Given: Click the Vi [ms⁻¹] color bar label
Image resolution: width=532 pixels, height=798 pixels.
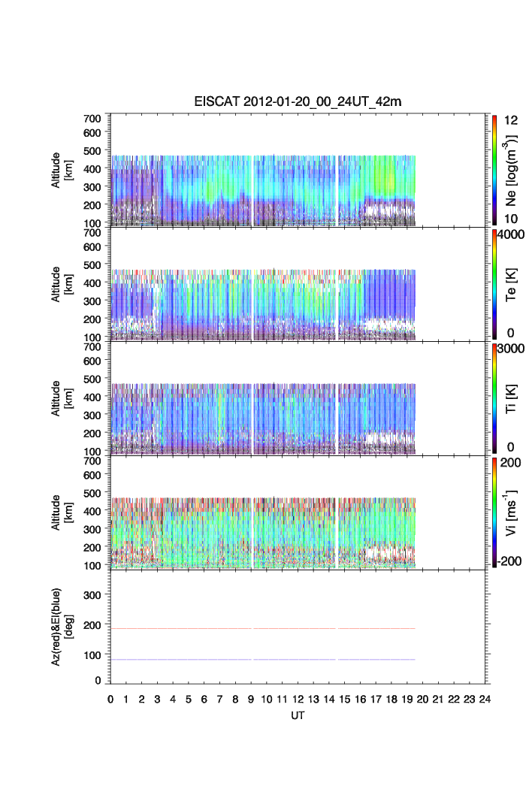Looking at the screenshot, I should point(513,512).
